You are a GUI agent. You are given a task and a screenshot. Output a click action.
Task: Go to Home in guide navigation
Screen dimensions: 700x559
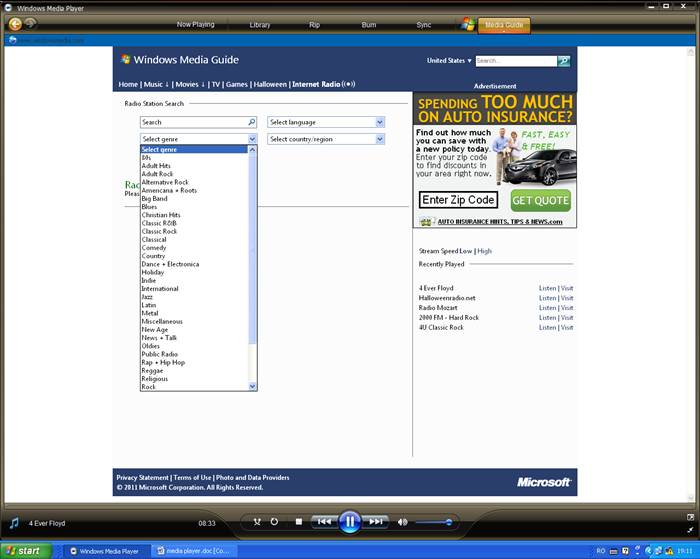(x=128, y=84)
